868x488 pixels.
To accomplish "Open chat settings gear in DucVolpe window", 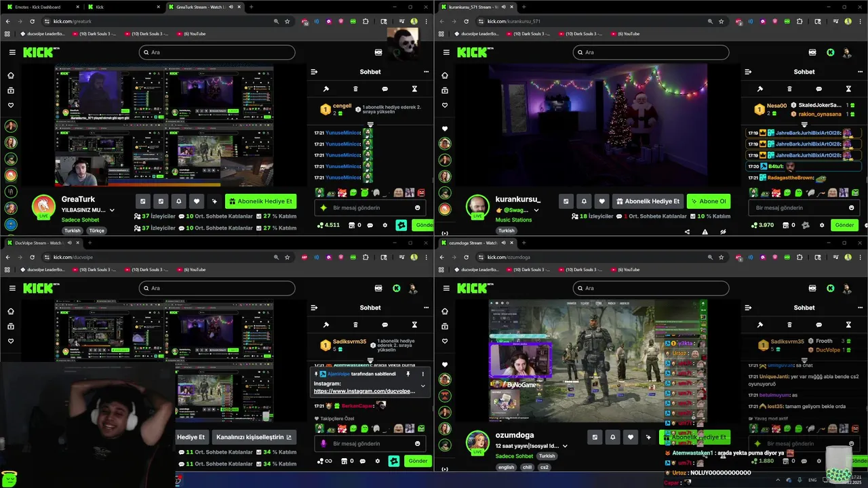I will click(x=378, y=461).
